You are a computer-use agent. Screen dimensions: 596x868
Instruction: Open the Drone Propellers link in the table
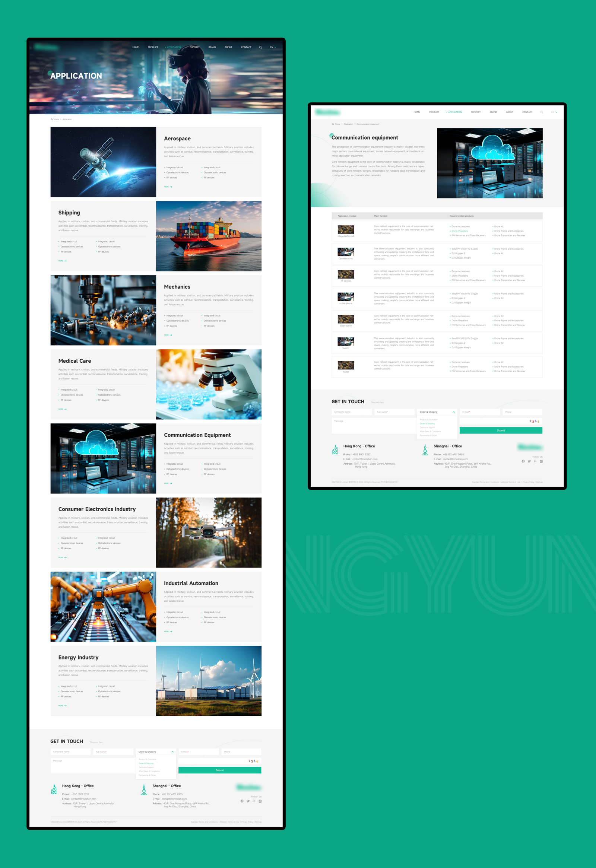click(x=460, y=231)
